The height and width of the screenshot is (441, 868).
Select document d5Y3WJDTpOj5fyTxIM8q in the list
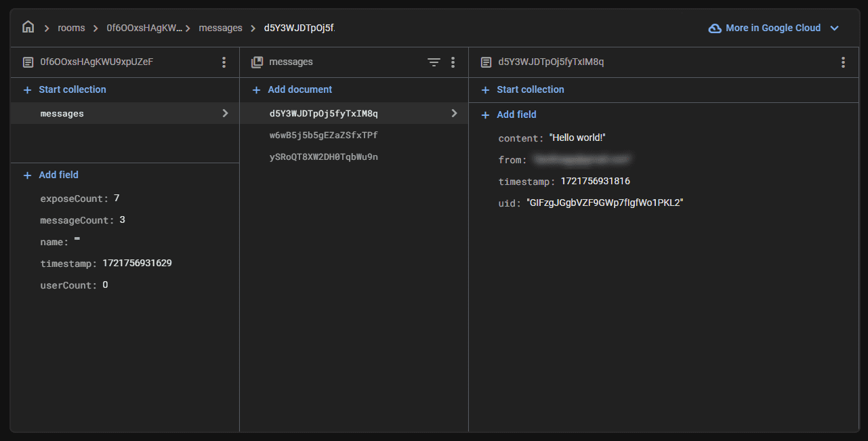354,113
